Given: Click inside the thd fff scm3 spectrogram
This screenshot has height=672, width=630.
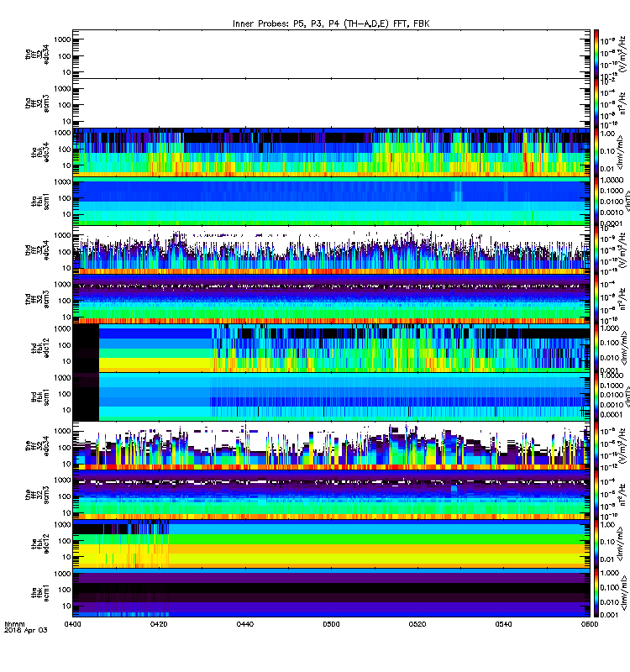Looking at the screenshot, I should (x=331, y=299).
